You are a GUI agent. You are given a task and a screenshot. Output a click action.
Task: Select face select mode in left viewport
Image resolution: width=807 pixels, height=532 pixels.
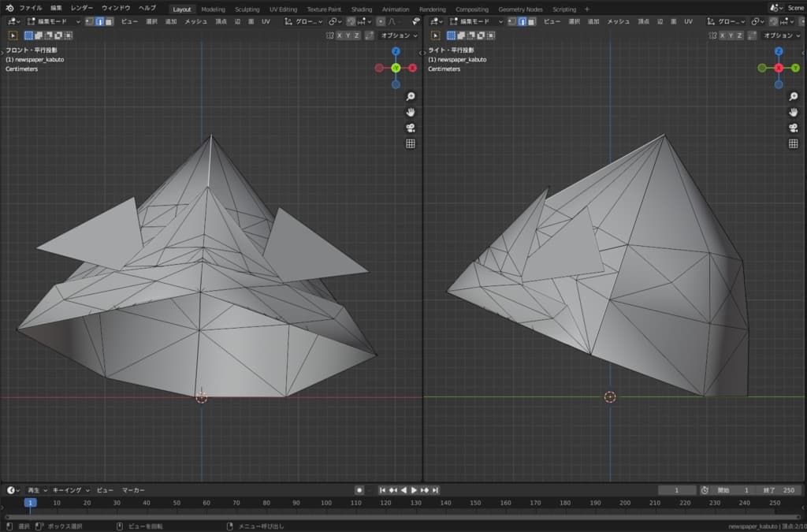(109, 21)
